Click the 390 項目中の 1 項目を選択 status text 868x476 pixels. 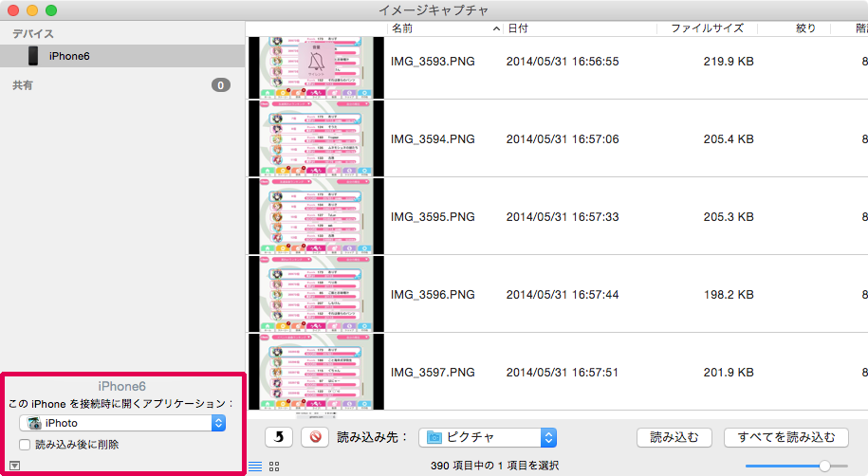(x=494, y=466)
